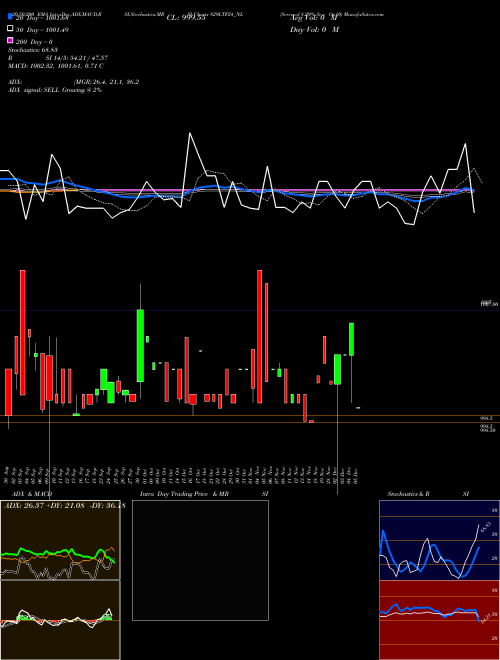Image resolution: width=500 pixels, height=660 pixels.
Task: Click the last tall green candlestick in December
Action: 351,339
